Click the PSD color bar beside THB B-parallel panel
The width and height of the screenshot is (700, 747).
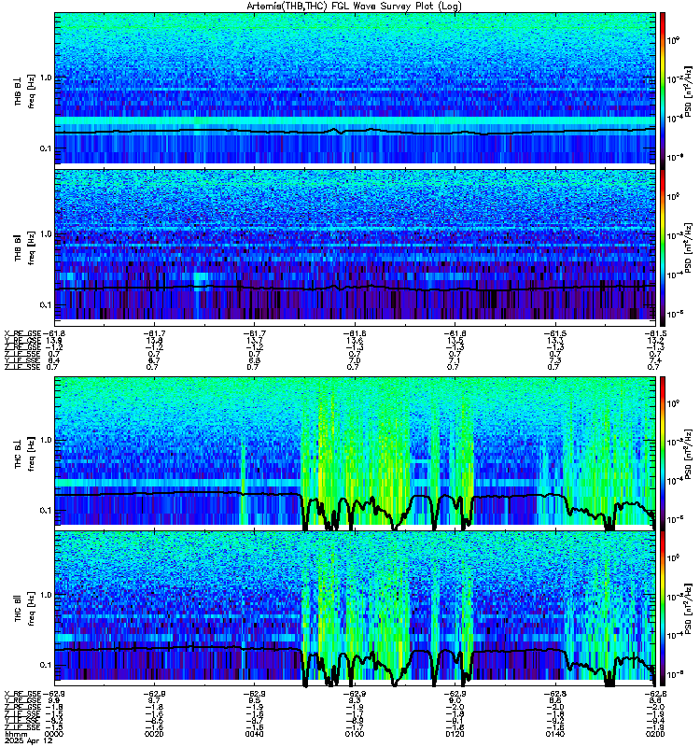pos(663,247)
